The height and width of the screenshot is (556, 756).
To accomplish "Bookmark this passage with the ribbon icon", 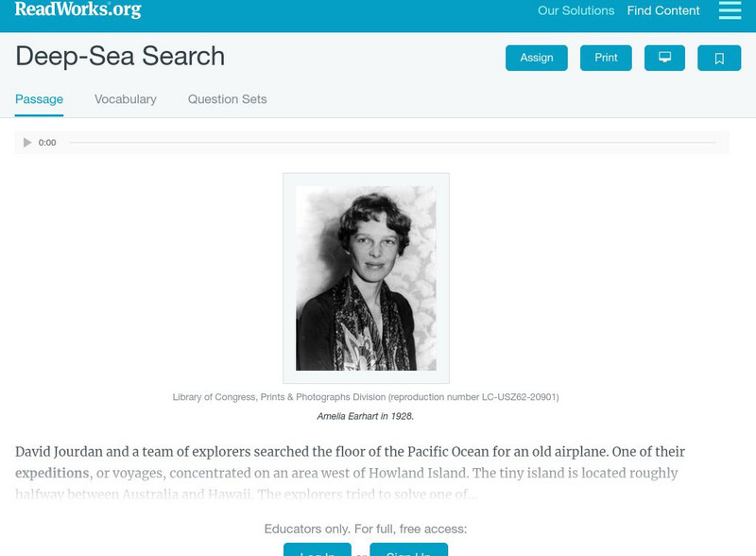I will 719,57.
